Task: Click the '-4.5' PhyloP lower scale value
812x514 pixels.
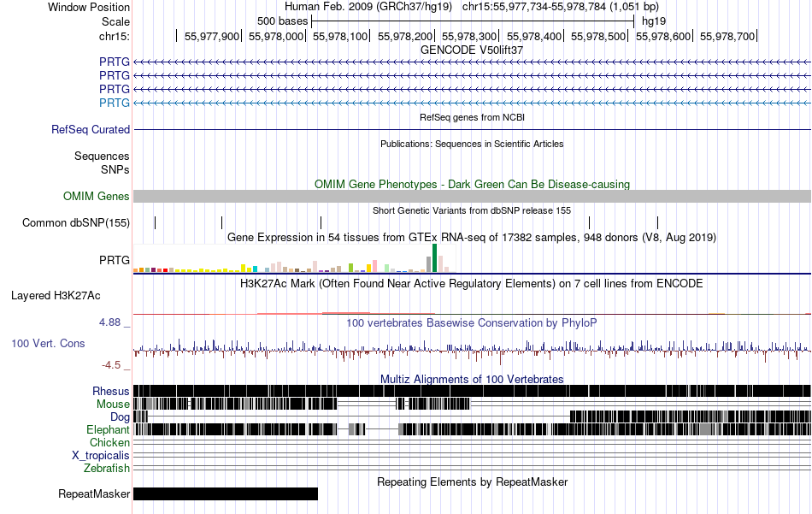Action: coord(111,365)
